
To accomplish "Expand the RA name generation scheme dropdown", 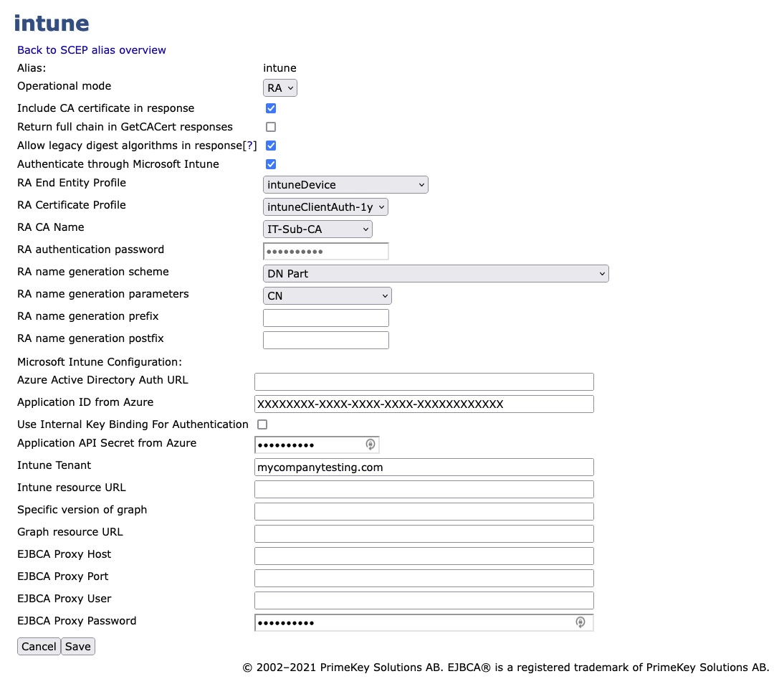I will [436, 273].
